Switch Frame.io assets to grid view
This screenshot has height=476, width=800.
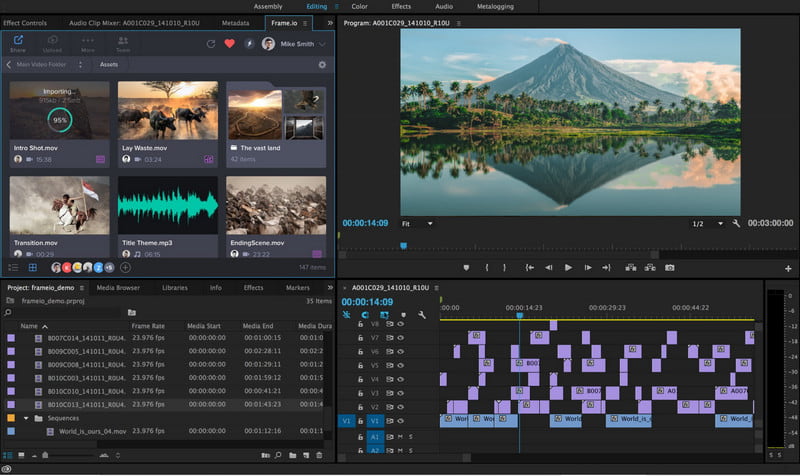(33, 267)
